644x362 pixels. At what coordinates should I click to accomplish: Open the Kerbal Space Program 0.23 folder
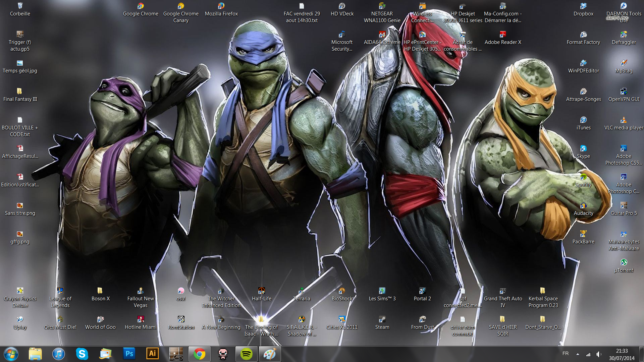tap(543, 298)
